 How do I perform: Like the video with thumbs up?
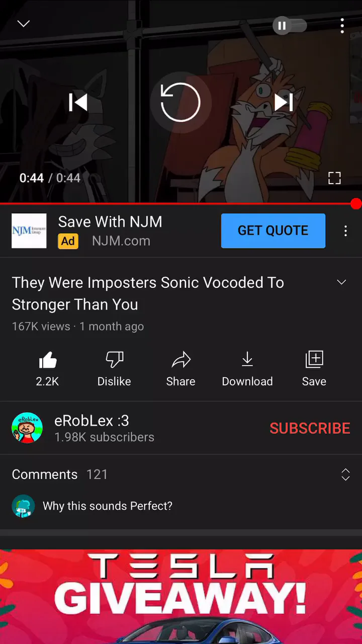coord(47,369)
